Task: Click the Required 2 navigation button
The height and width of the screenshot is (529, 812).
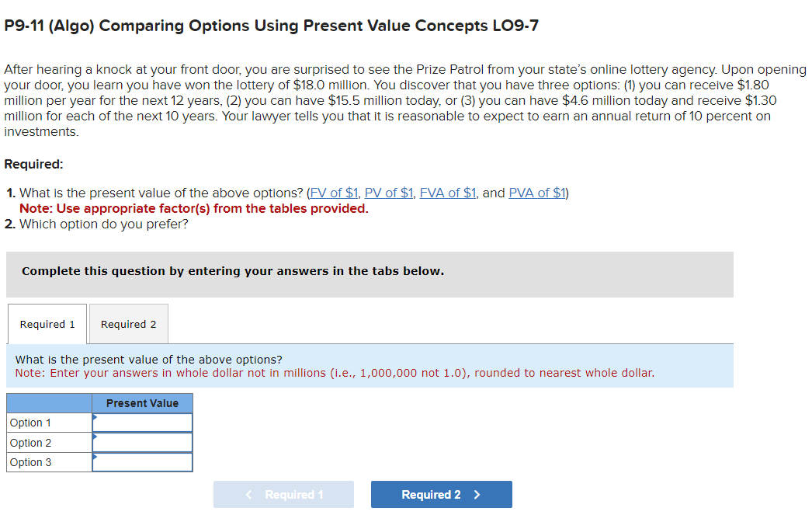Action: coord(441,494)
